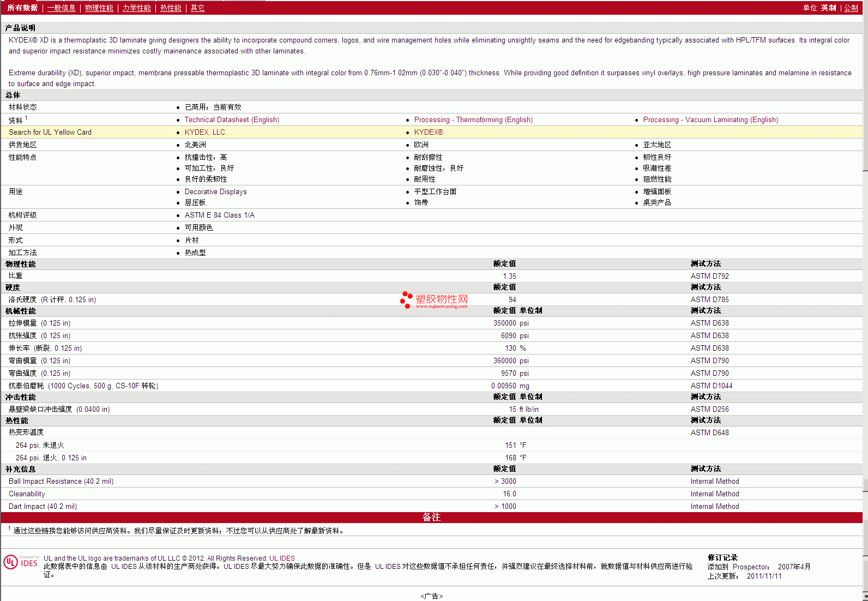The height and width of the screenshot is (601, 868).
Task: Click the ASTM D1044 test method
Action: (712, 386)
